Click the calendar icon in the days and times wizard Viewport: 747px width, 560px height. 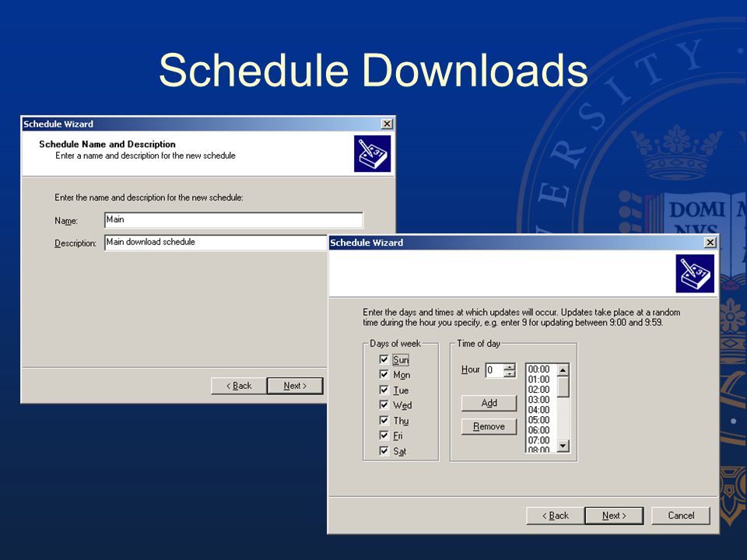(x=695, y=273)
